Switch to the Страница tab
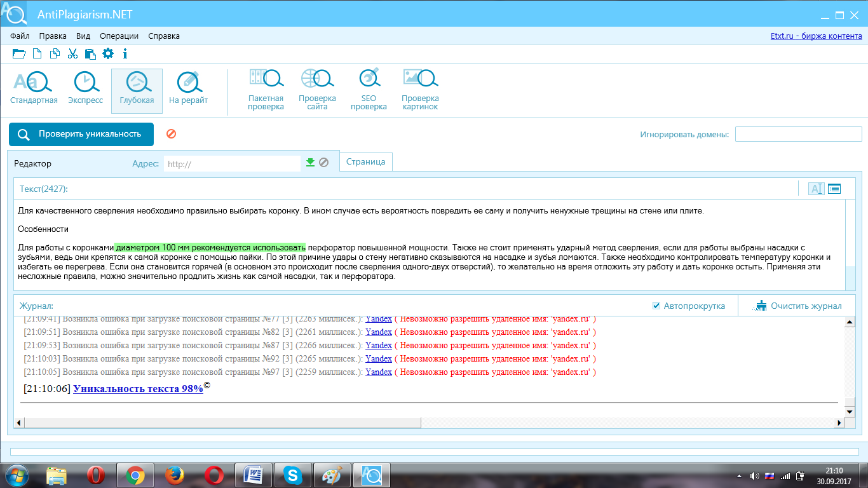The image size is (868, 488). [366, 162]
